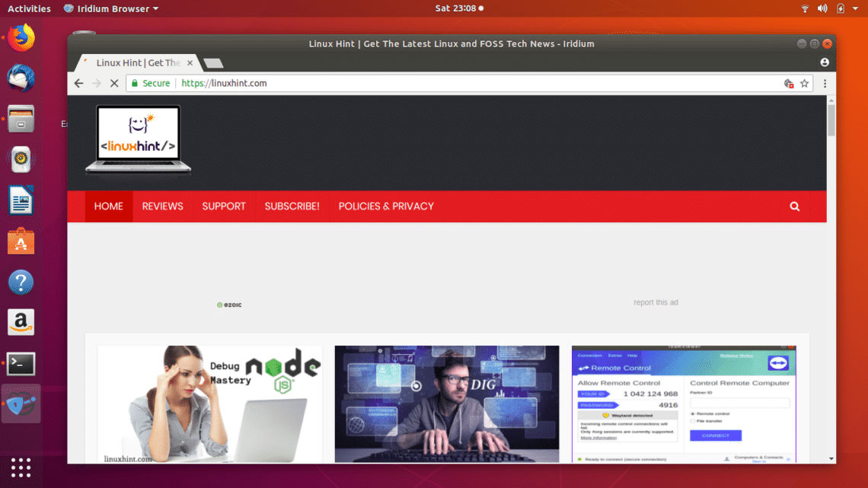Open Terminal from the dock
868x488 pixels.
(21, 363)
